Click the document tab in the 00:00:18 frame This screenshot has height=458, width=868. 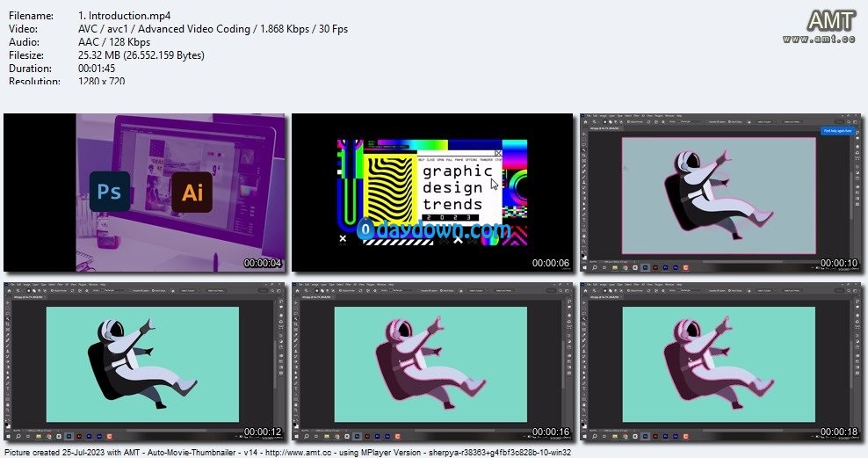[605, 297]
